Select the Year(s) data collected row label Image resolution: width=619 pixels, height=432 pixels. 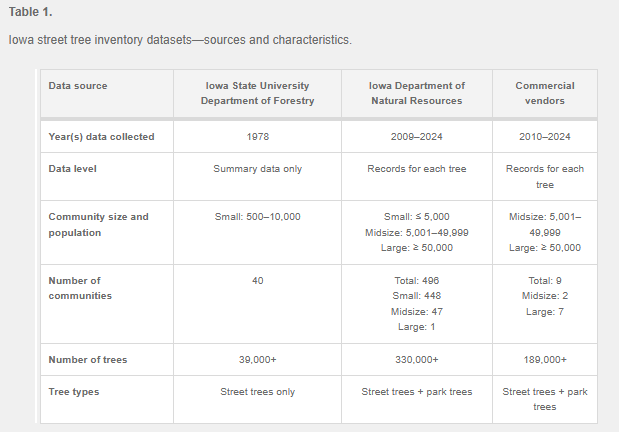pos(101,136)
